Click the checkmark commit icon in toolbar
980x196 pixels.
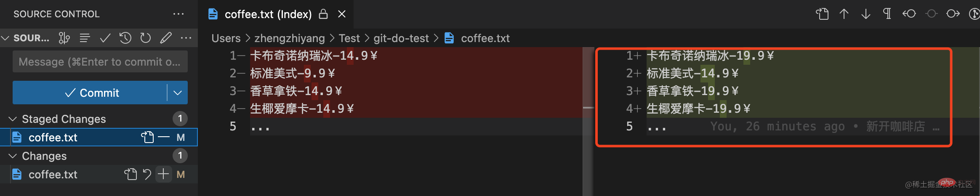tap(105, 38)
